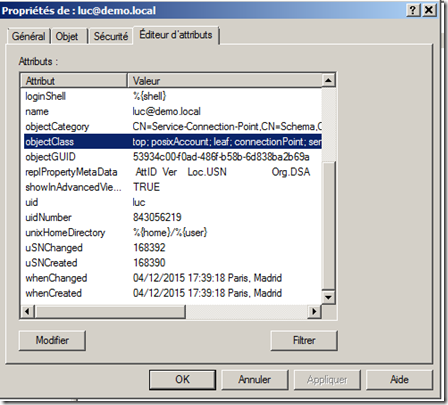Click the GUID value 53934c00-f0ad-486f...
This screenshot has height=405, width=448.
pyautogui.click(x=221, y=157)
